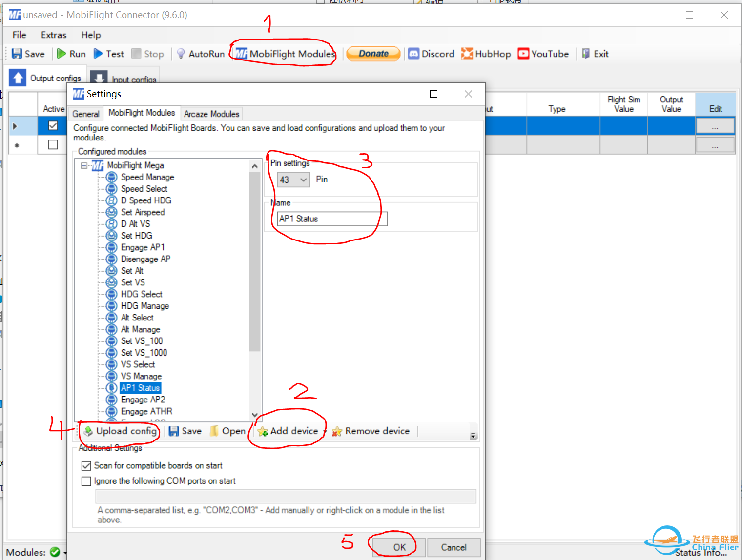742x560 pixels.
Task: Toggle AutoRun lightbulb icon
Action: point(181,54)
